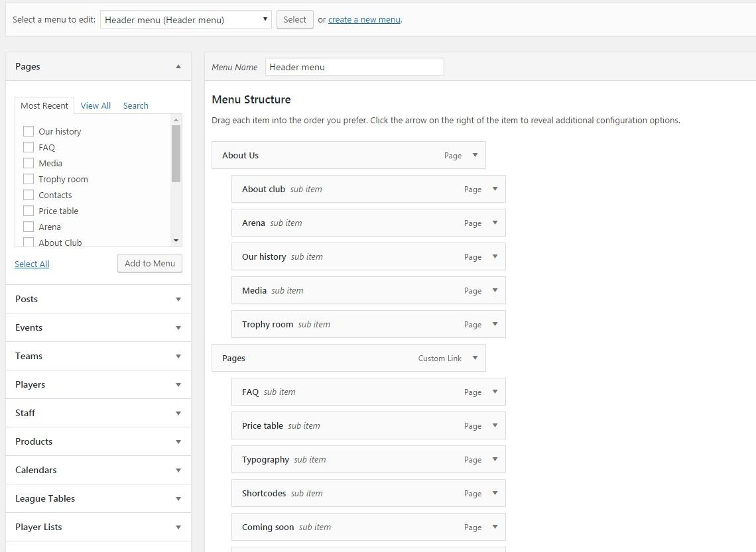
Task: Open options arrow for Coming soon sub item
Action: point(495,527)
